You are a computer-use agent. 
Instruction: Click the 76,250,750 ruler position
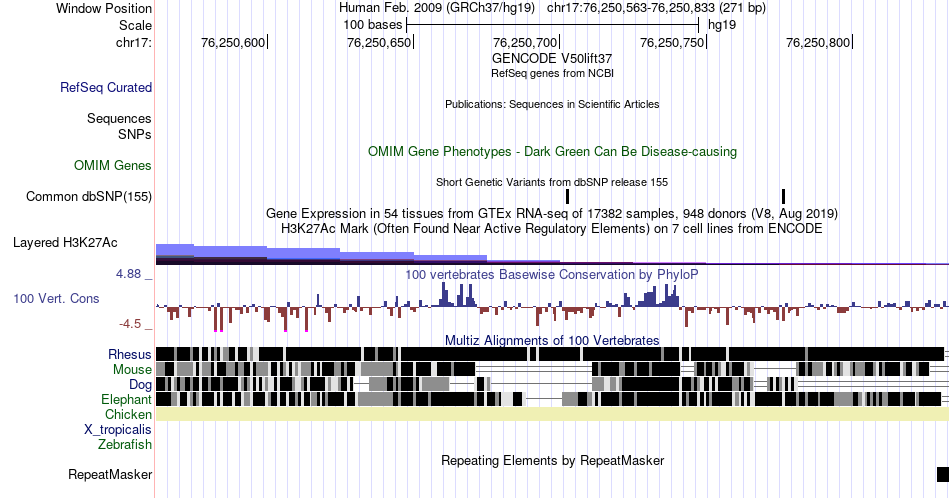click(673, 42)
